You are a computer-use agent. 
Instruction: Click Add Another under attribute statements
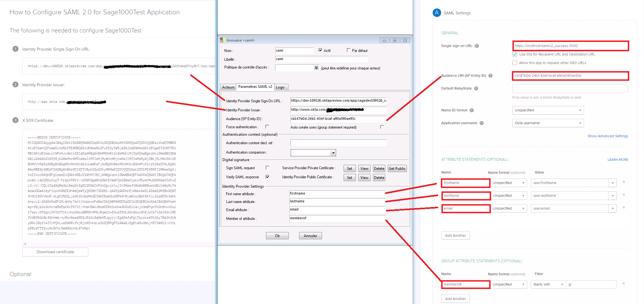tap(455, 236)
